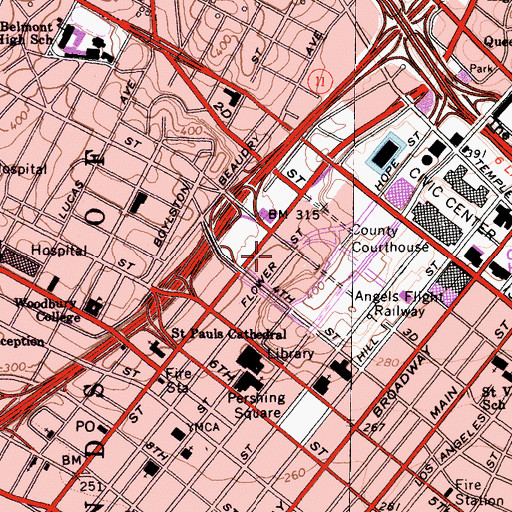The image size is (512, 512).
Task: Select the Angels Flight Railway label
Action: point(399,304)
